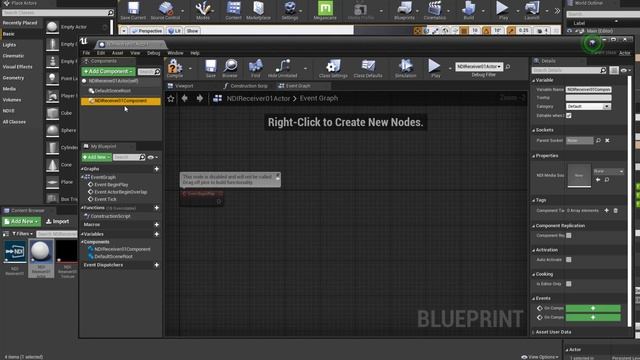
Task: Open the File menu
Action: coord(87,53)
